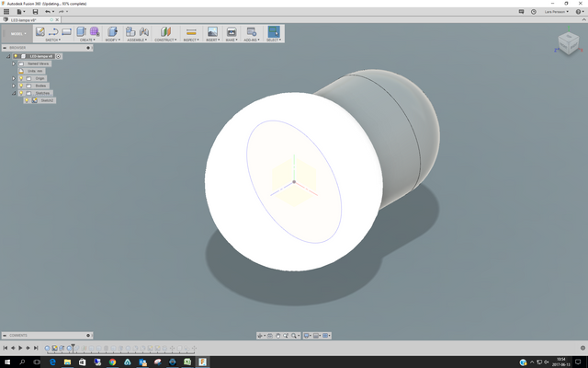Viewport: 588px width, 368px height.
Task: Open the notifications chat icon
Action: (x=521, y=12)
